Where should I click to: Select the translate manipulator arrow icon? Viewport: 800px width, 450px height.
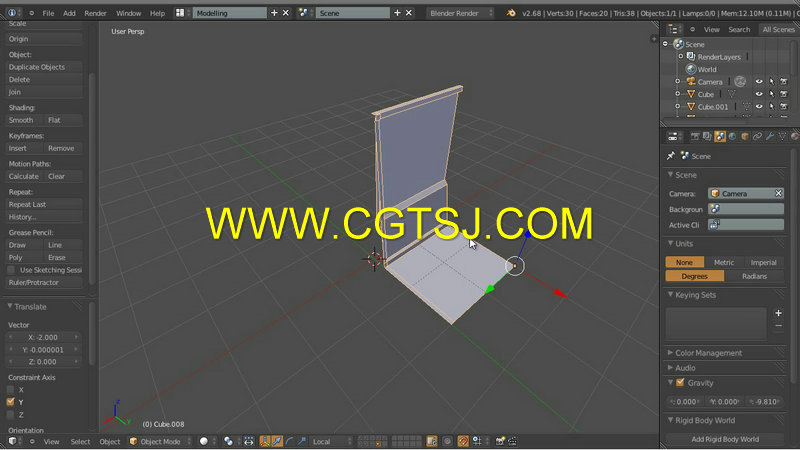[x=277, y=441]
